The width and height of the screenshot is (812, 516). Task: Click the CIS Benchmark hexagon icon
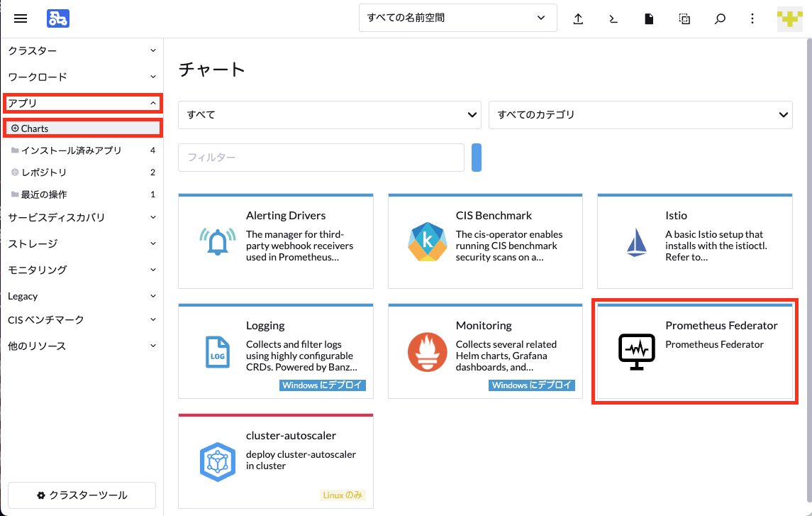tap(427, 241)
